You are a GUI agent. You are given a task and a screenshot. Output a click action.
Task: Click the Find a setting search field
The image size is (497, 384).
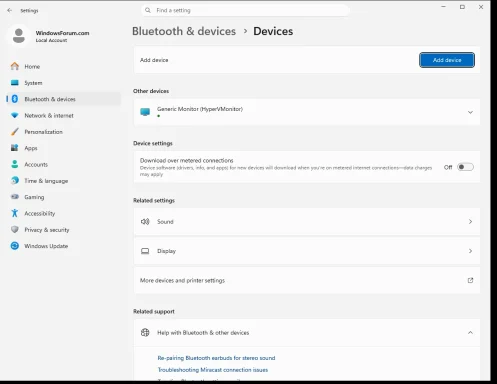245,10
